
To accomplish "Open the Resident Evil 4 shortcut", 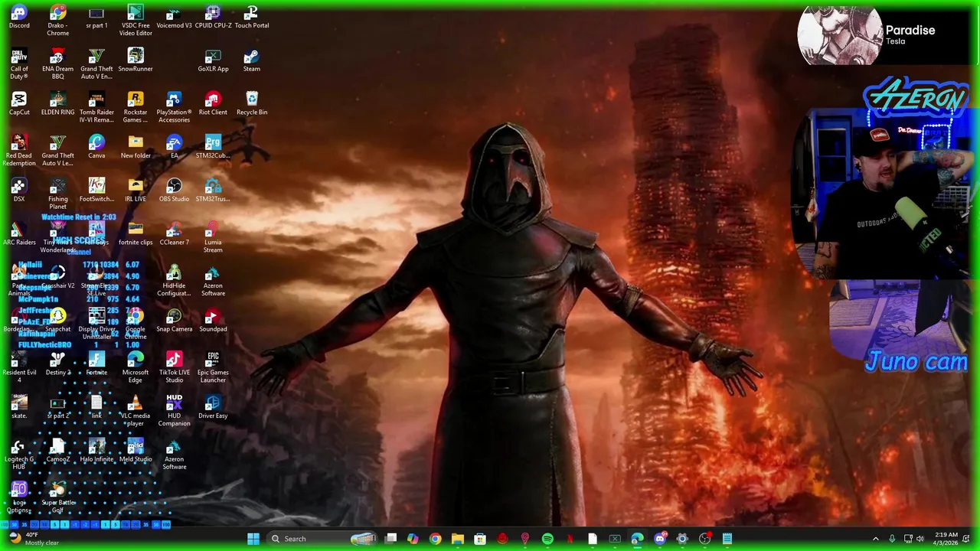I will (x=19, y=368).
